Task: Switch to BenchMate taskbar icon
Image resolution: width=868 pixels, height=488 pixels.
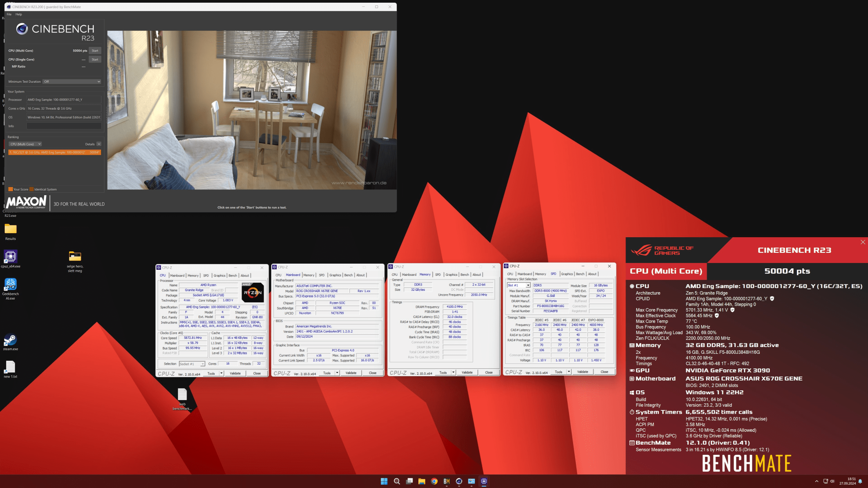Action: (x=447, y=481)
